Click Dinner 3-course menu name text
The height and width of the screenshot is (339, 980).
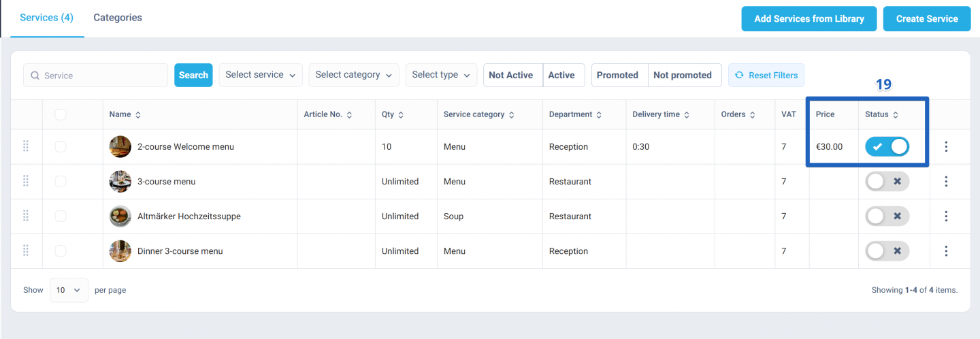(180, 251)
